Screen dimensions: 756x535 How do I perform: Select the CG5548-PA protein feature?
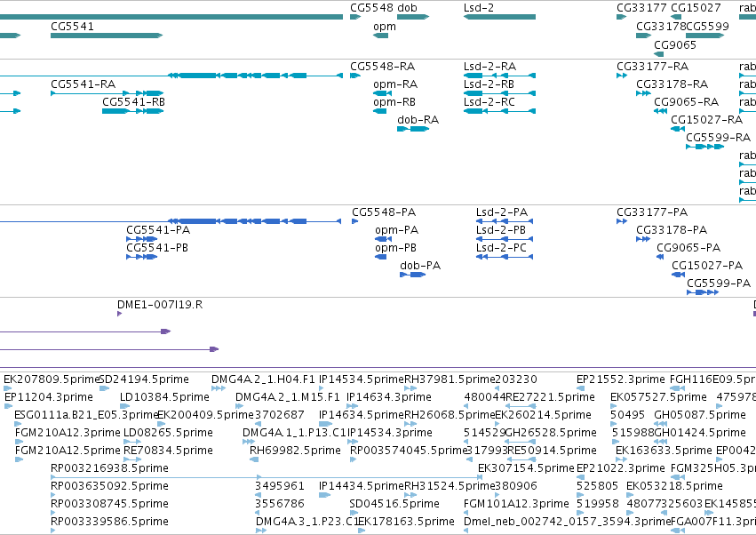(354, 221)
